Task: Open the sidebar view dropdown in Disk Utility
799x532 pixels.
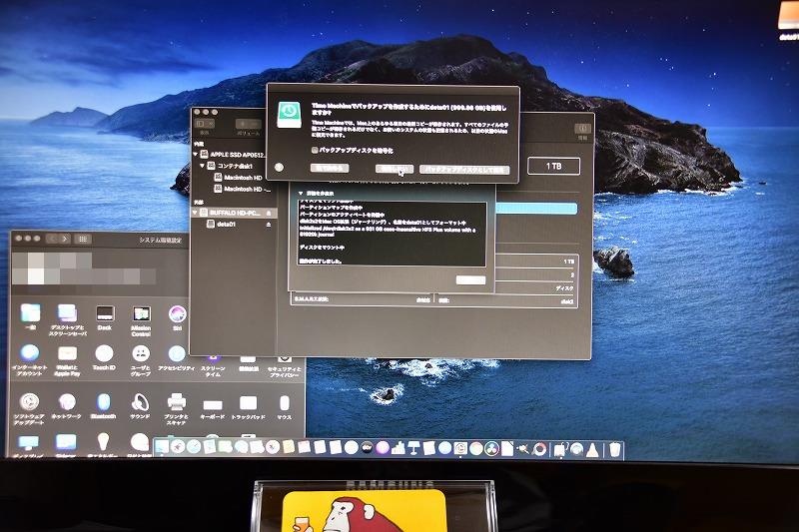Action: point(205,124)
